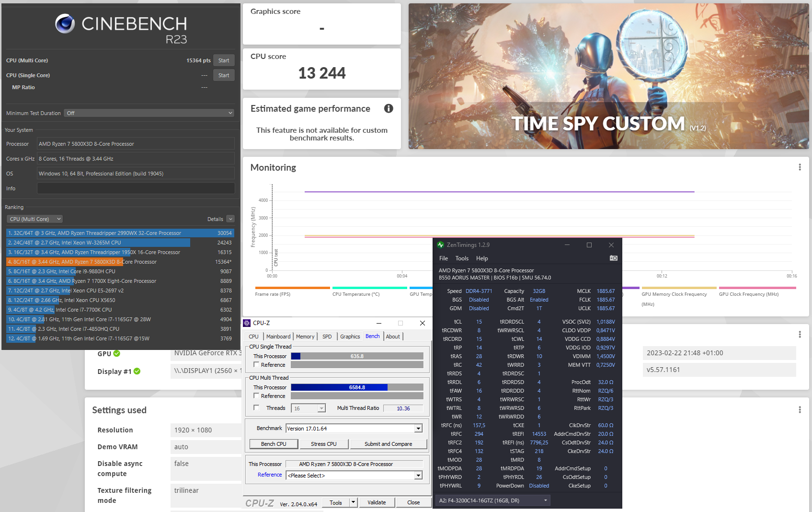Click the green check mark next to GPU

117,353
